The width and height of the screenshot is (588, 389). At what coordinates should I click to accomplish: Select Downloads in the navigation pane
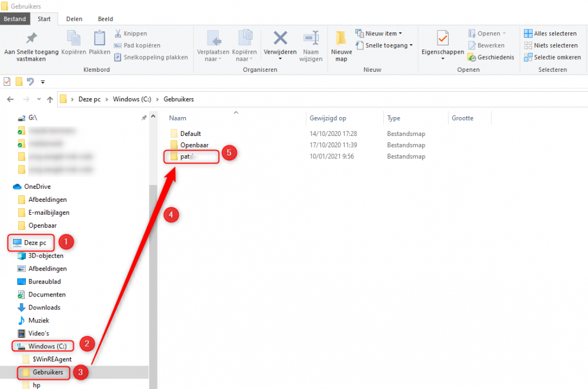coord(44,307)
